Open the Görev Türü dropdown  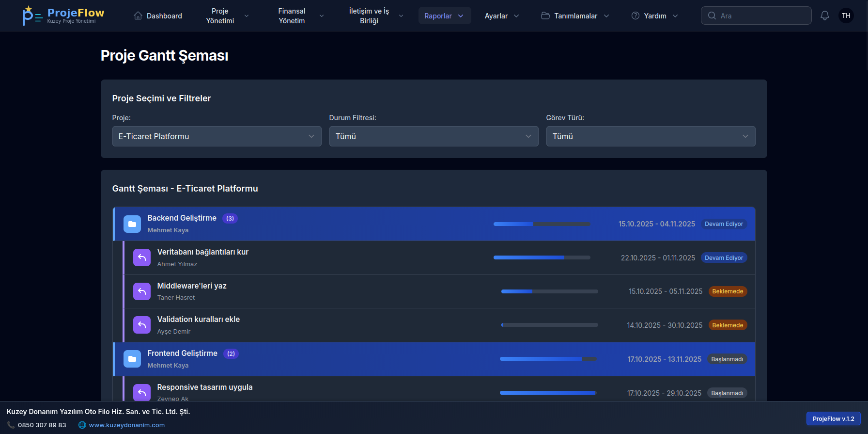pos(651,136)
